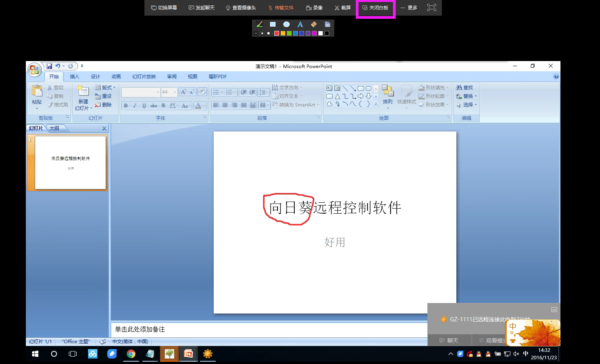Open the font name combo box
The width and height of the screenshot is (600, 364).
point(141,92)
